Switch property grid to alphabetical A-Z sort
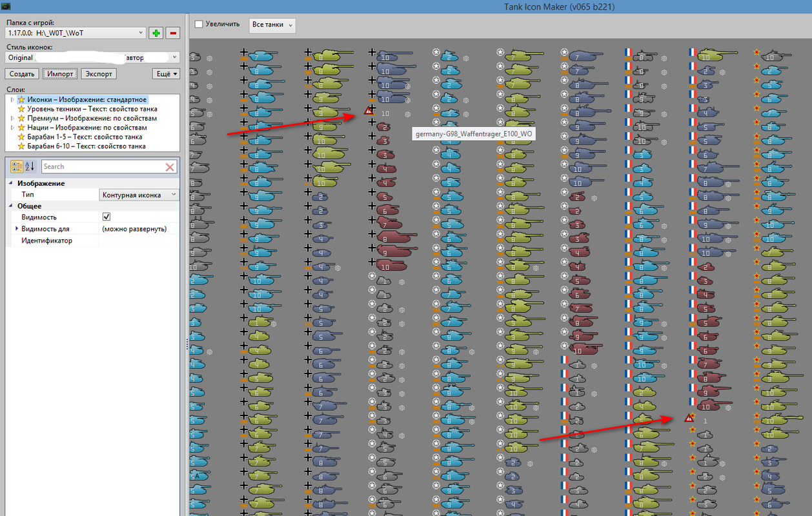 (30, 166)
